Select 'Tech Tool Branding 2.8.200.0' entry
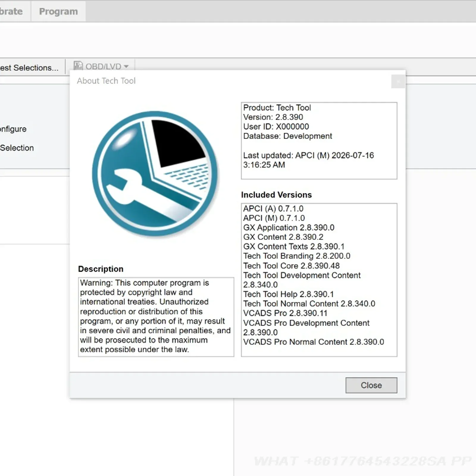Image resolution: width=476 pixels, height=476 pixels. (297, 256)
